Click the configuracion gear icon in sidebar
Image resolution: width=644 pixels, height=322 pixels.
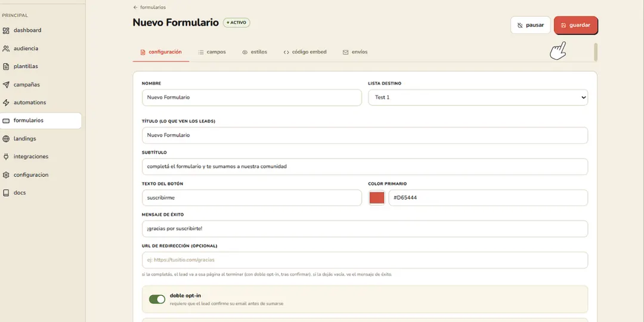(x=6, y=175)
